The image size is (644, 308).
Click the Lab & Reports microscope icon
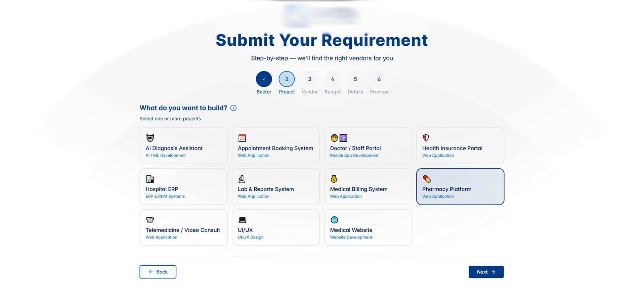tap(242, 179)
